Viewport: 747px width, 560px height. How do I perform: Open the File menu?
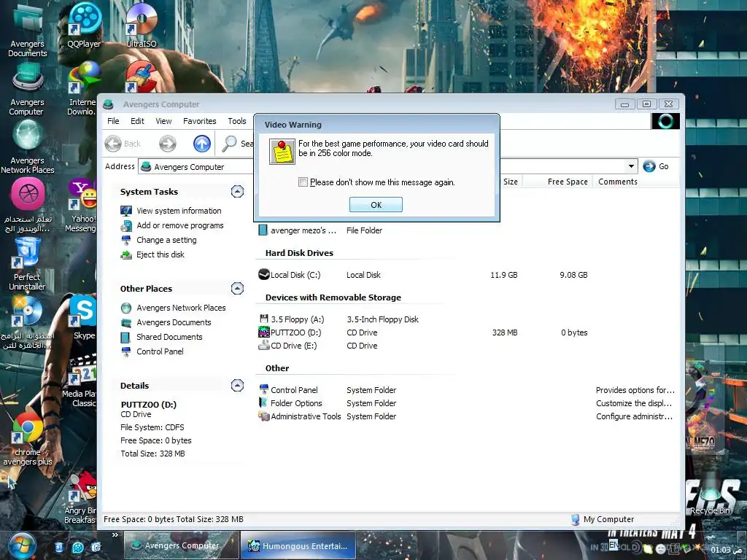(113, 121)
